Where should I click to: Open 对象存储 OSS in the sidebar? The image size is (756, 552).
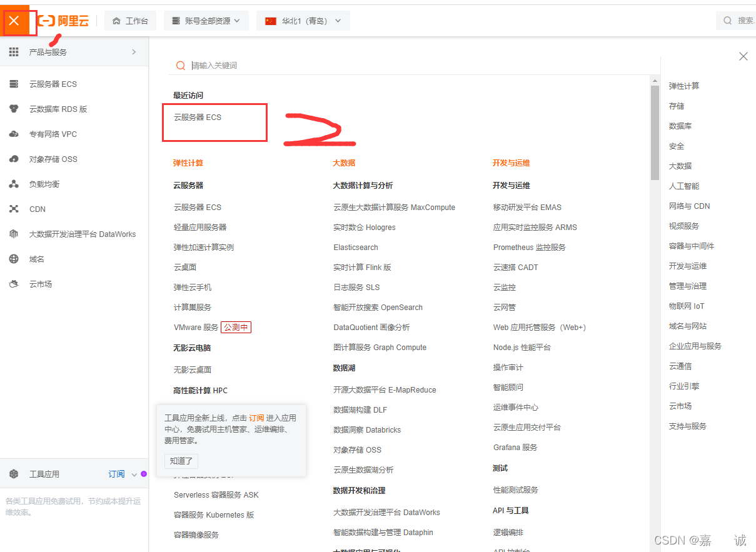click(x=52, y=158)
